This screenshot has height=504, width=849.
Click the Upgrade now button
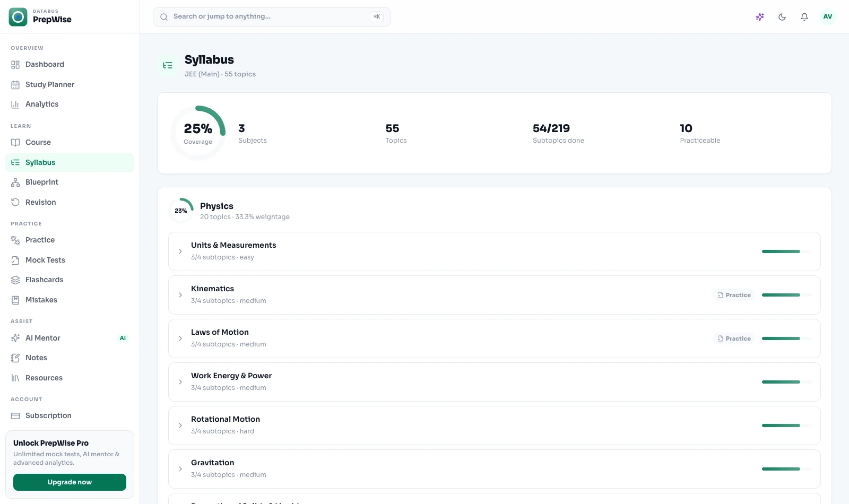(70, 482)
